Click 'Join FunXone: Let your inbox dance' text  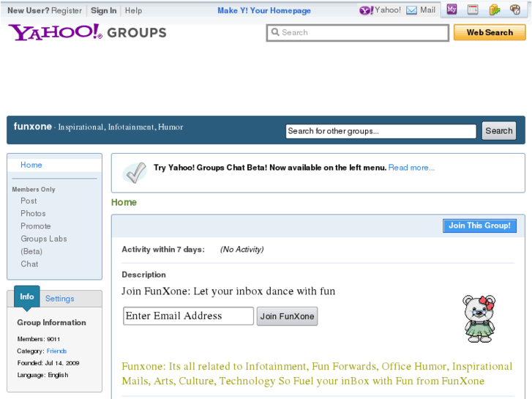tap(228, 291)
